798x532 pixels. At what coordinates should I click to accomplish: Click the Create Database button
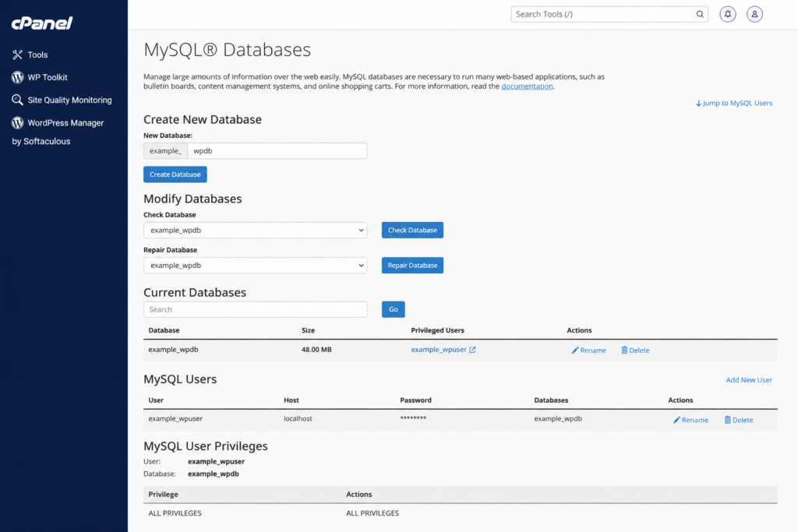click(175, 174)
